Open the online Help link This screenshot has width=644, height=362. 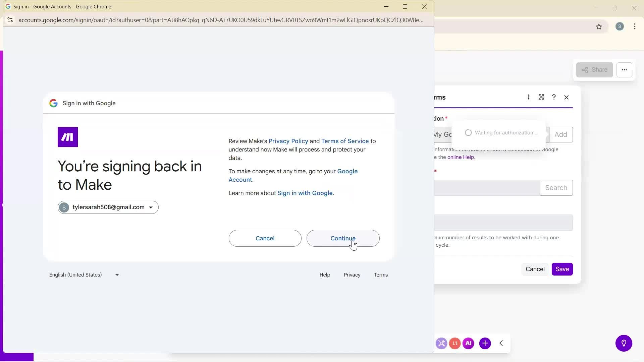point(461,157)
